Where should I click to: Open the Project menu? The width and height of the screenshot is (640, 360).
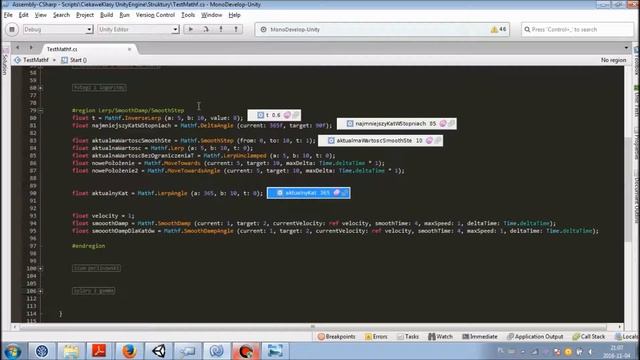click(85, 15)
